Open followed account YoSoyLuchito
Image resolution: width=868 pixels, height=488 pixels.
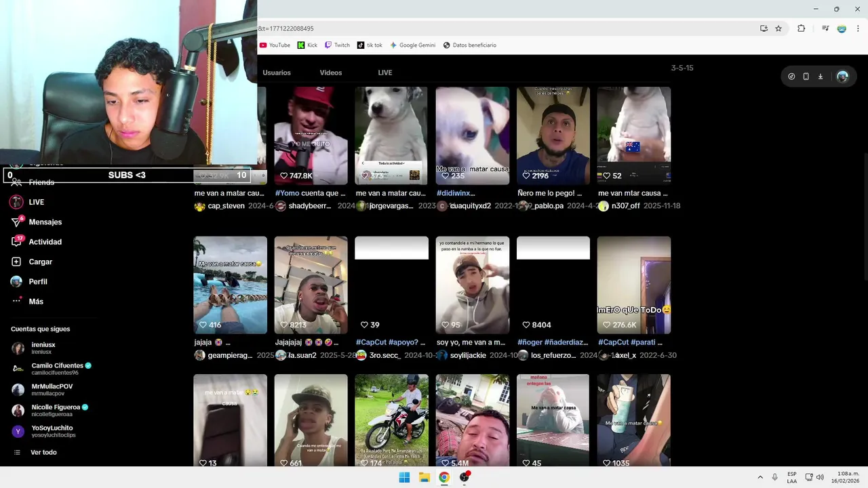43,432
